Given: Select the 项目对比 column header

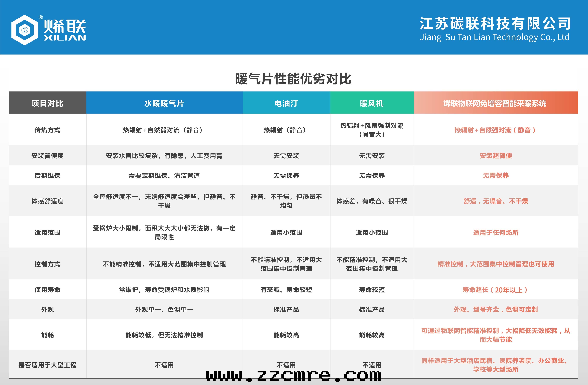Looking at the screenshot, I should [47, 103].
